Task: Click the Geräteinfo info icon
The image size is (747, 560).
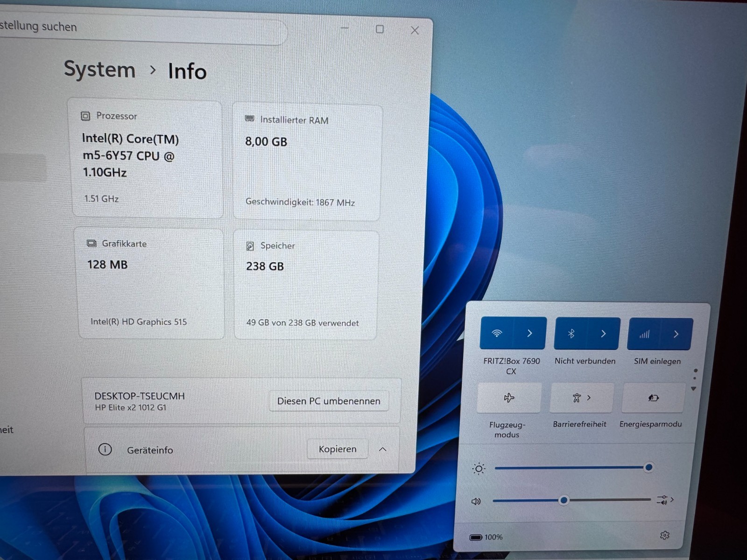Action: (x=105, y=449)
